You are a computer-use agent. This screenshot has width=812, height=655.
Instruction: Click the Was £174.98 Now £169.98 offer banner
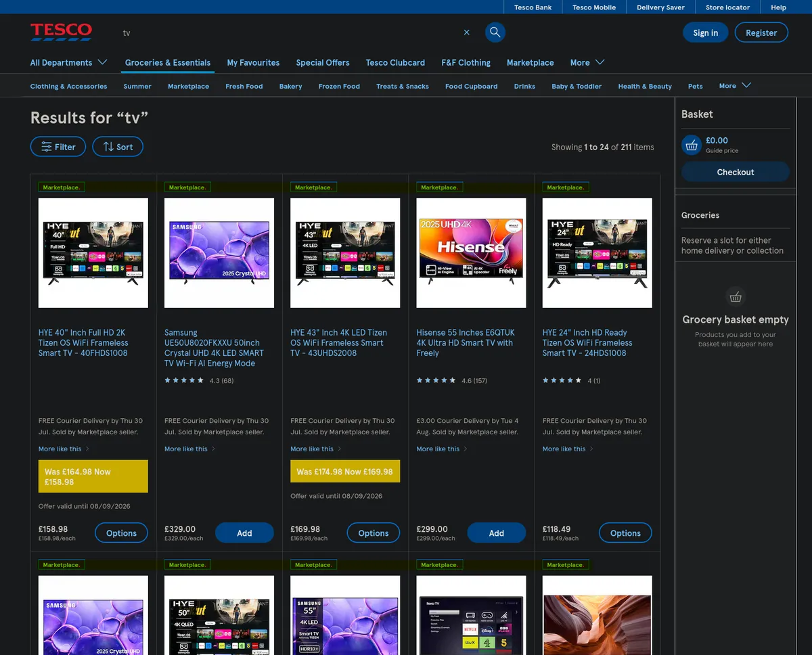345,472
